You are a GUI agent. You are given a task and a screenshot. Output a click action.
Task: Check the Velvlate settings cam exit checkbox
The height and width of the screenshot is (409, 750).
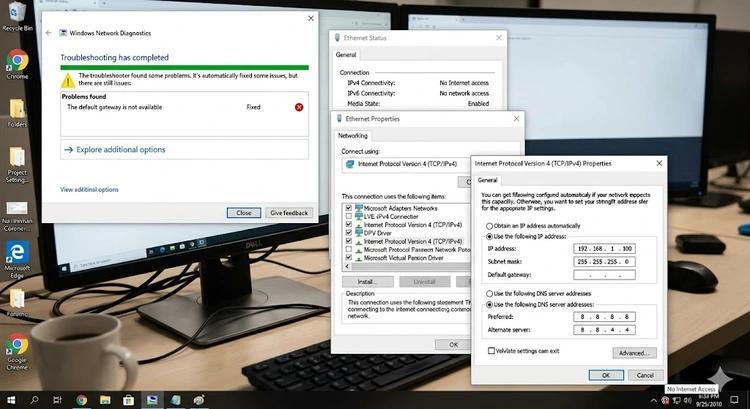click(x=491, y=351)
